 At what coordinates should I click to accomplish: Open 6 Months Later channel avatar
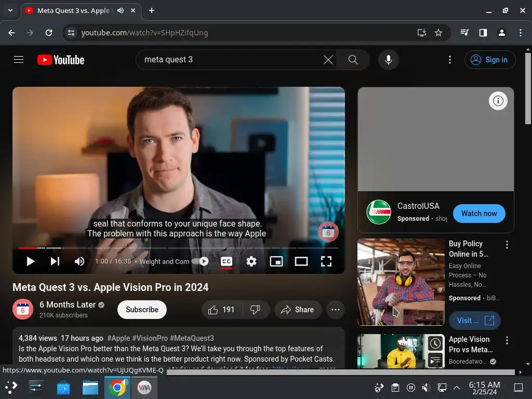click(23, 310)
